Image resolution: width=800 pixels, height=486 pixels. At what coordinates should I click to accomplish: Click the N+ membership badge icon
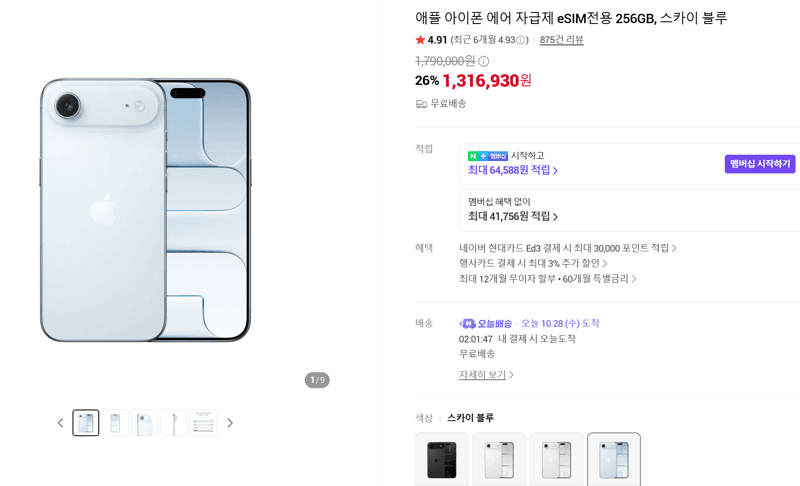[487, 156]
